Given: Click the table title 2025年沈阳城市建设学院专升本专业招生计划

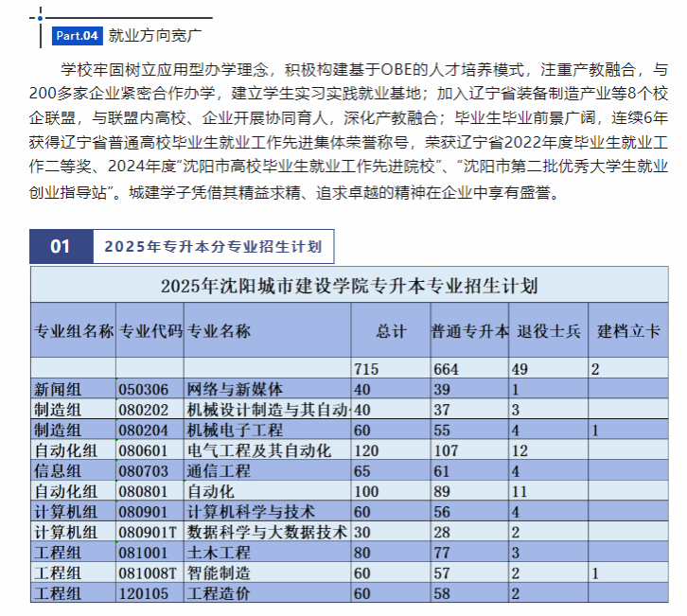Looking at the screenshot, I should click(349, 286).
